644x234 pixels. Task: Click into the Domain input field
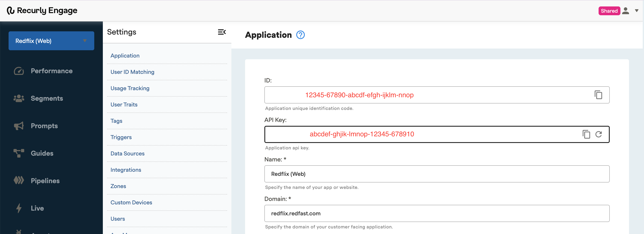pyautogui.click(x=436, y=213)
